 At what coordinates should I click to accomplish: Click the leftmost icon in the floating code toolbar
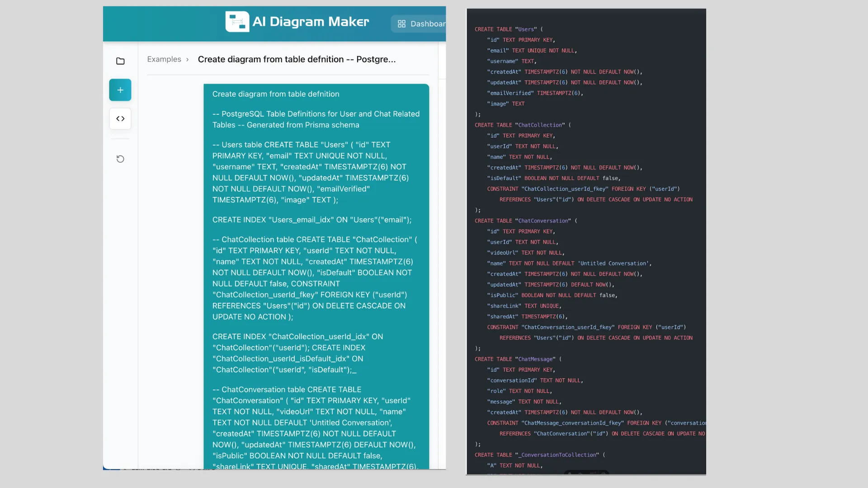pos(569,474)
